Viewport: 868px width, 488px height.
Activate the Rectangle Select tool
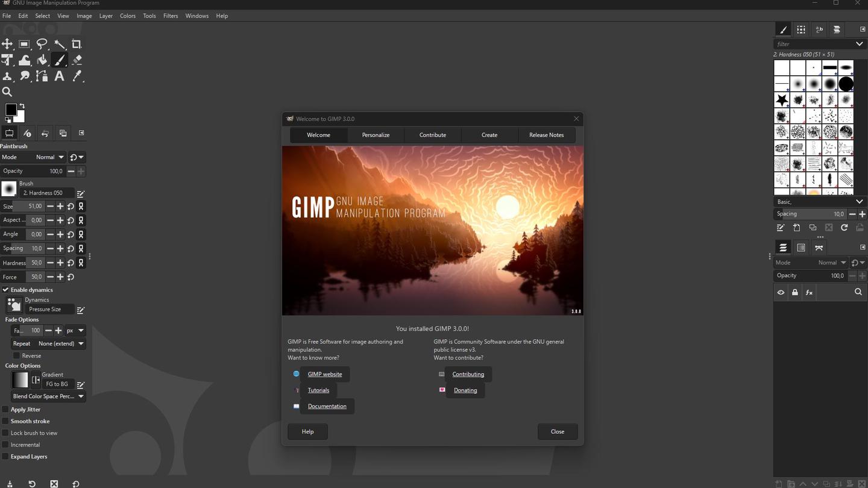[24, 43]
